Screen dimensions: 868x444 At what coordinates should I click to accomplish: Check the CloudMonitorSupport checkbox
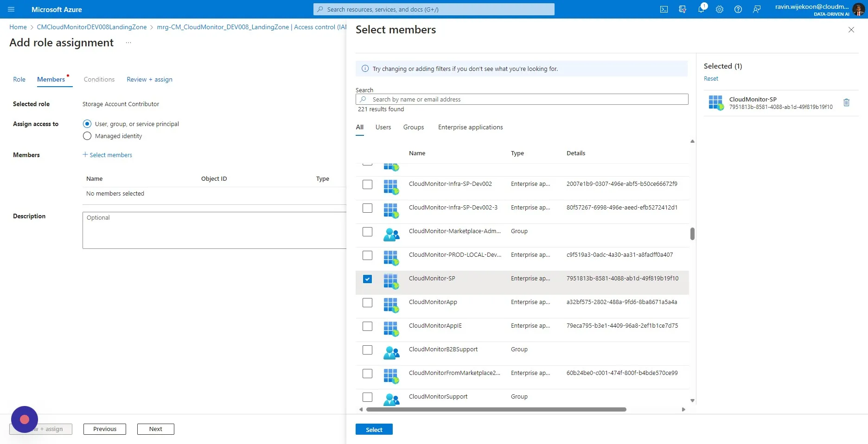[367, 397]
